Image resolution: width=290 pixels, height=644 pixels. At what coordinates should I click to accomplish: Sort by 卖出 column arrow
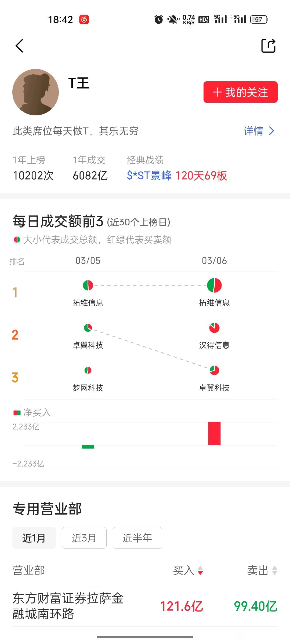point(274,570)
